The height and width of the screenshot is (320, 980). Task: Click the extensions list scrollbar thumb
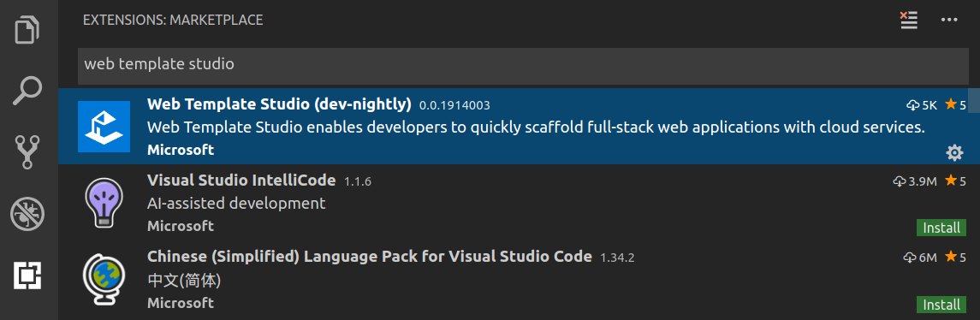pyautogui.click(x=974, y=101)
